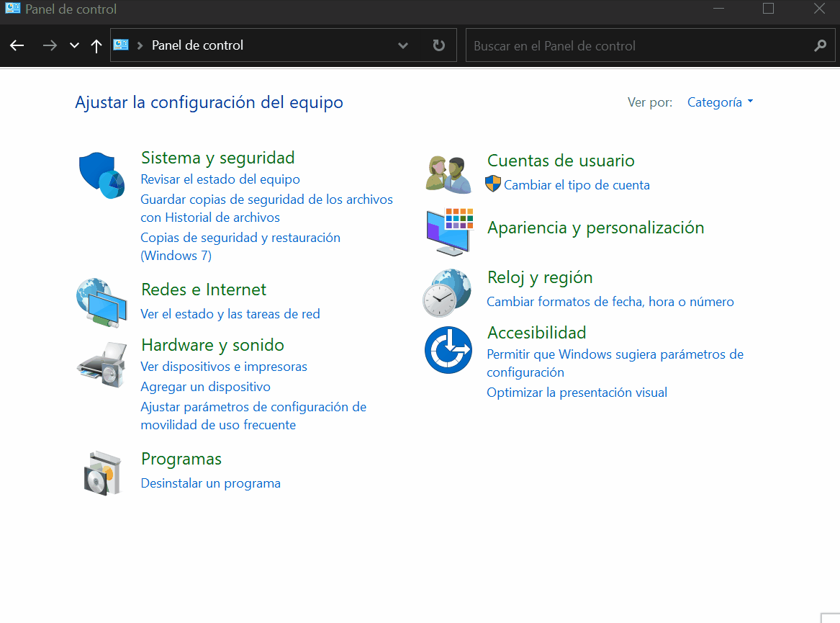Open the Redes e Internet globe icon
Screen dimensions: 840x623
101,302
